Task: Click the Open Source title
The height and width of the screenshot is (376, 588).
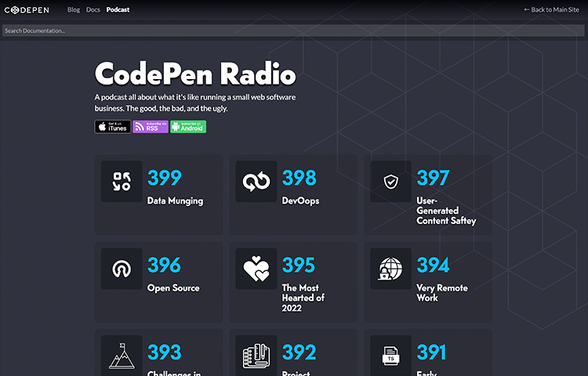Action: [173, 288]
